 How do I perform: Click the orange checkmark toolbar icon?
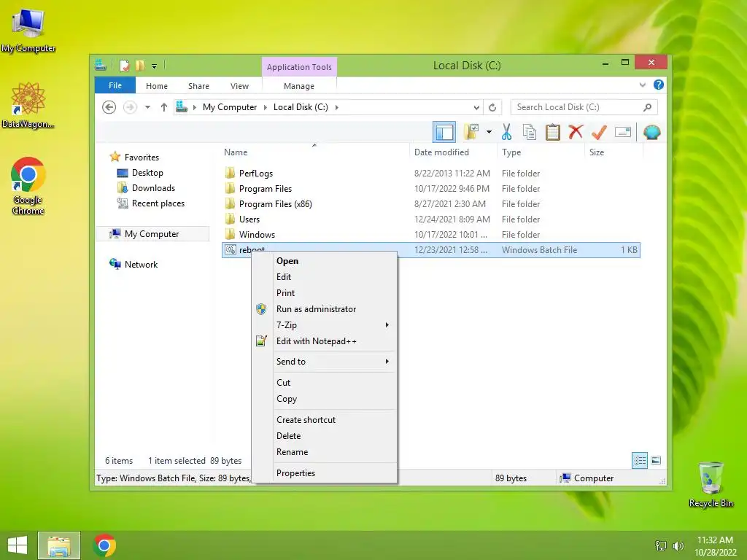point(599,133)
